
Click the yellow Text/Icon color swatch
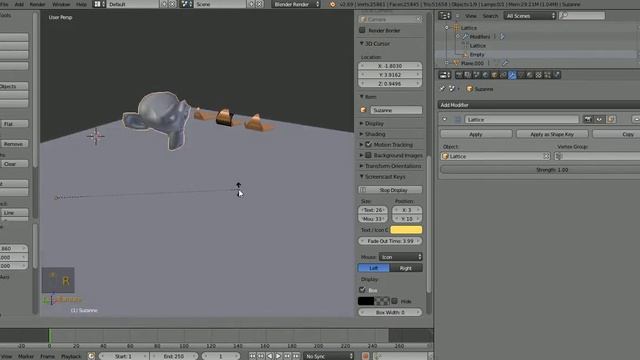(x=406, y=230)
